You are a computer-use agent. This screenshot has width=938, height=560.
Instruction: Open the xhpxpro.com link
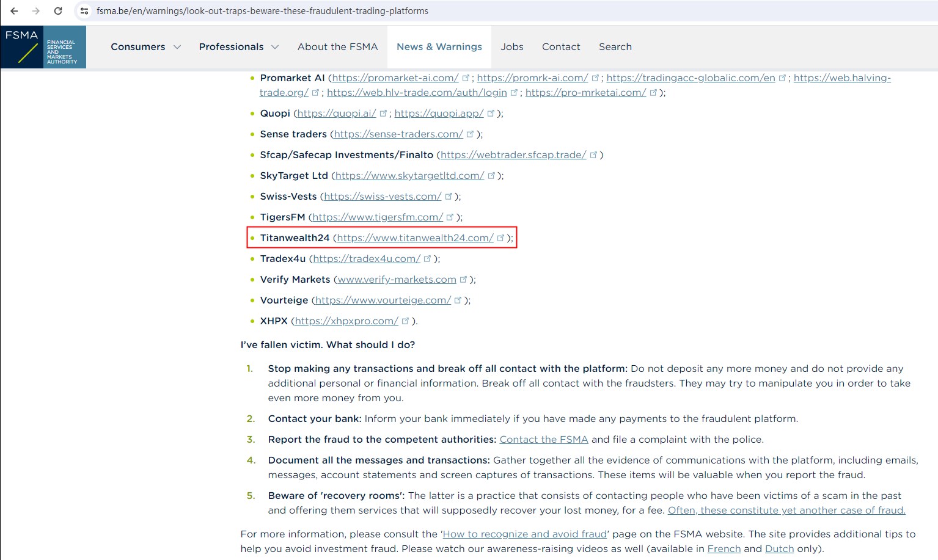[346, 321]
